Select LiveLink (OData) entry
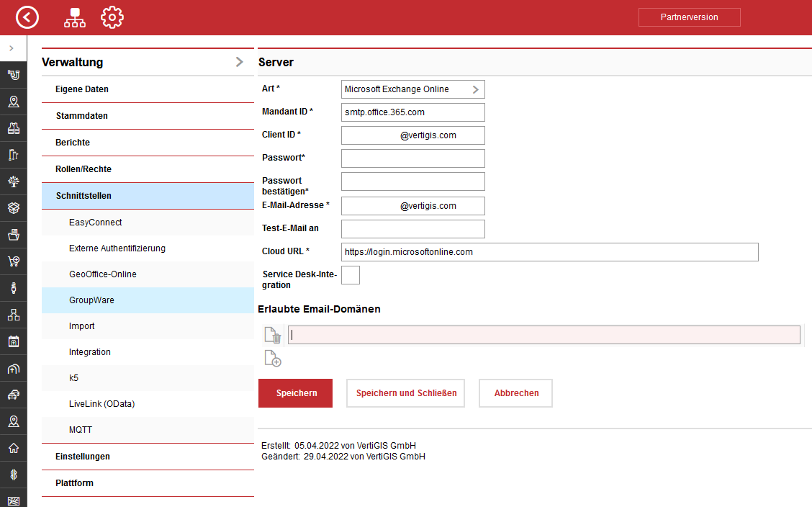This screenshot has height=507, width=812. (148, 404)
